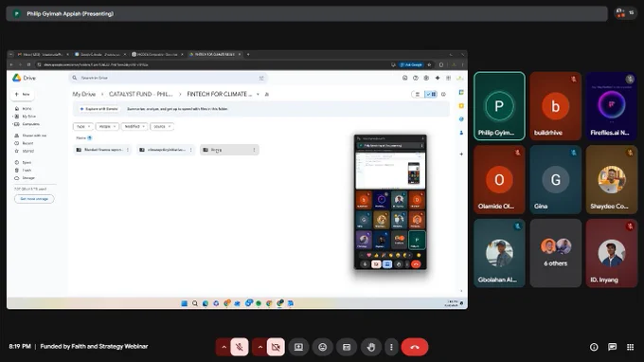Toggle captions button in Meet bar
Viewport: 644px width, 362px height.
(x=347, y=347)
